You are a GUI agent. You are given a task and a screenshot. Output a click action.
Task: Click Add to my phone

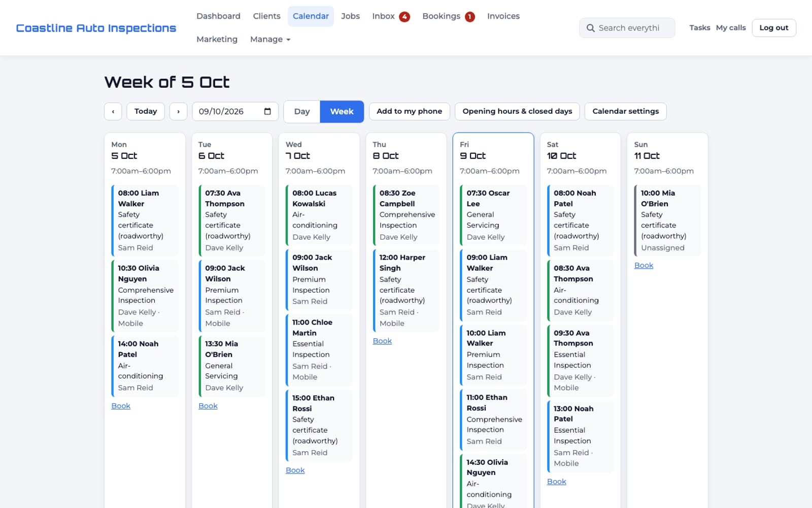pos(409,111)
